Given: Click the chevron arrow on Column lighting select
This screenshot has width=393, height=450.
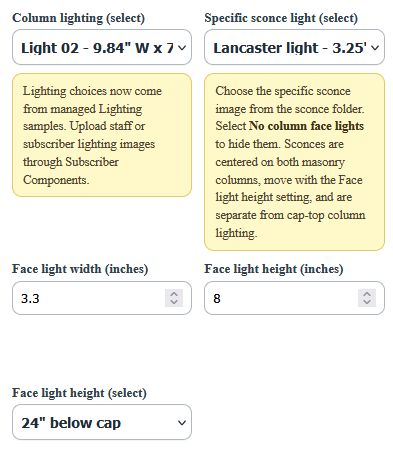Looking at the screenshot, I should (x=182, y=48).
